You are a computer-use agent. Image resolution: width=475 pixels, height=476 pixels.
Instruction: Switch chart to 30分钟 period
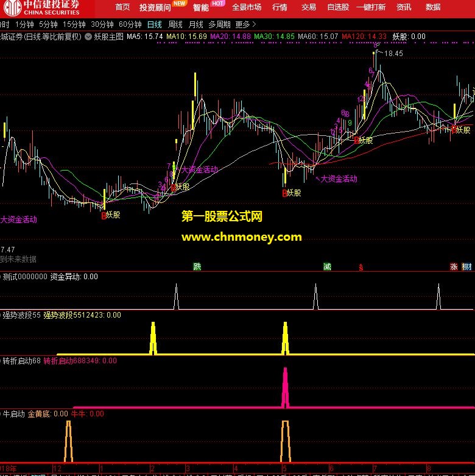tap(102, 24)
